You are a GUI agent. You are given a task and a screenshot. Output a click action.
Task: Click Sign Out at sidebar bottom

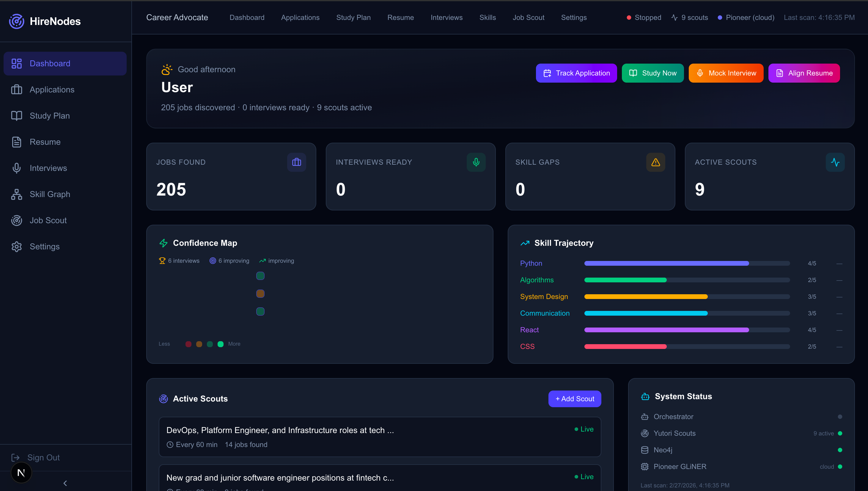click(x=43, y=457)
